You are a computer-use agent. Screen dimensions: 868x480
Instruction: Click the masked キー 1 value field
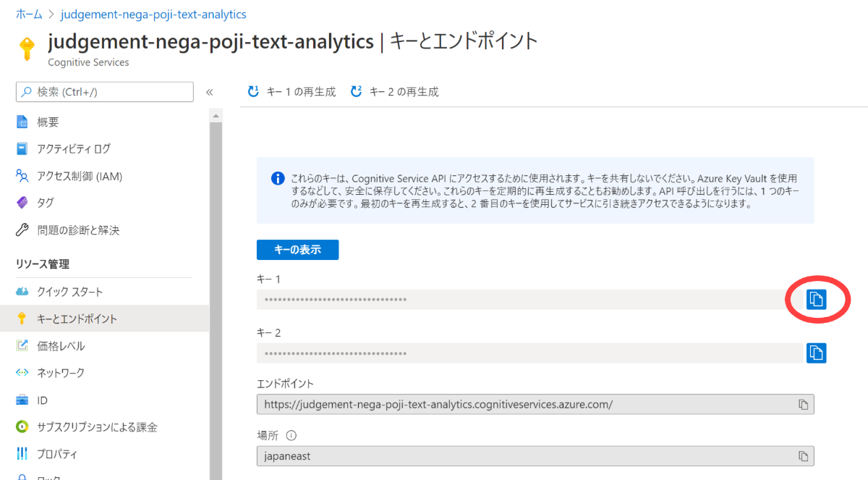529,299
